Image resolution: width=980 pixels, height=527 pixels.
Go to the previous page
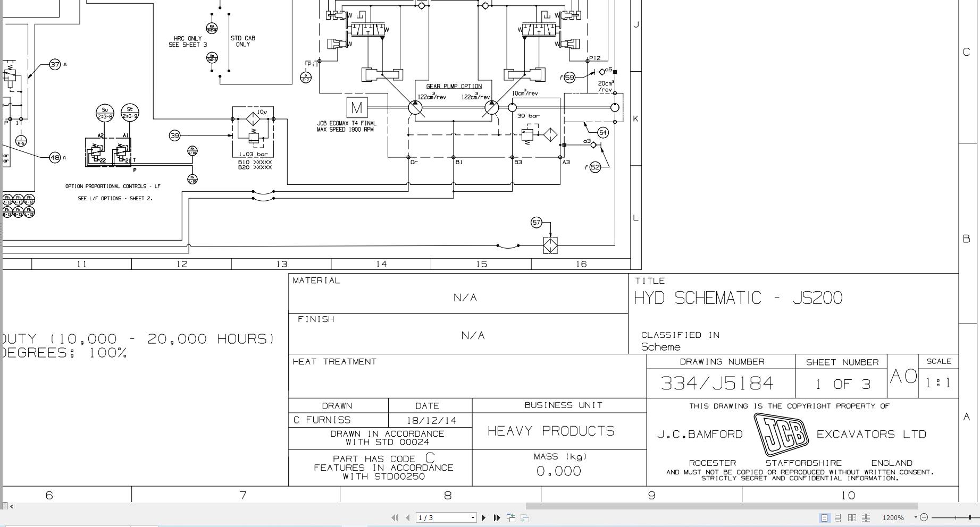[408, 517]
